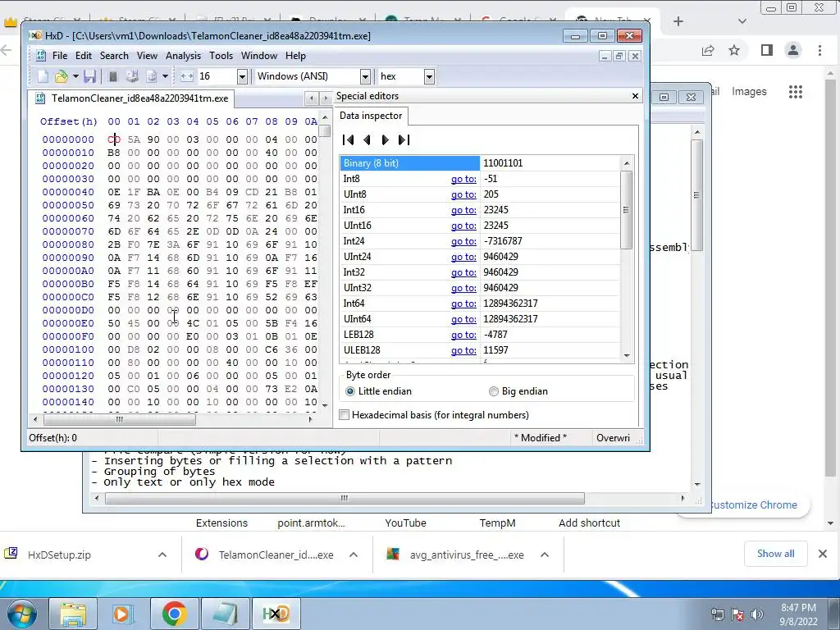840x630 pixels.
Task: Open main memory (RAM) from the toolbar
Action: [x=113, y=76]
